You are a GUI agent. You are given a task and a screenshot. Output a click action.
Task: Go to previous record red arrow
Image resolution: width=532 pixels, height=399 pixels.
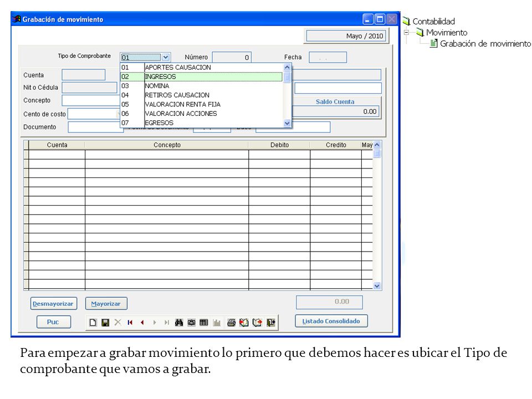[x=142, y=323]
